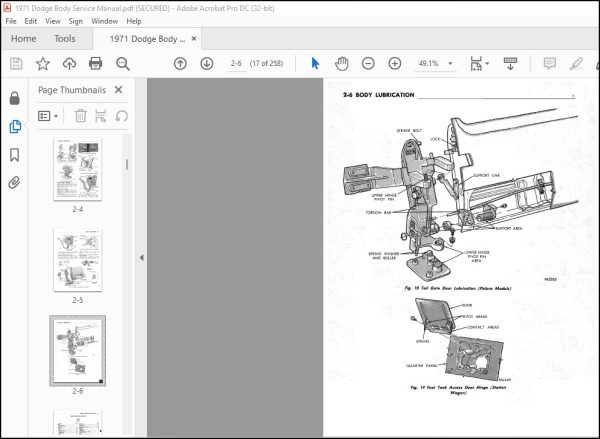
Task: Click the (17 of 258) page count text
Action: (x=266, y=64)
